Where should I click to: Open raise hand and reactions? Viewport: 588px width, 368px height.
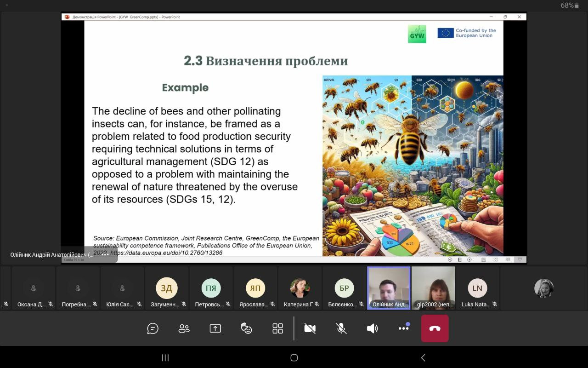tap(246, 328)
